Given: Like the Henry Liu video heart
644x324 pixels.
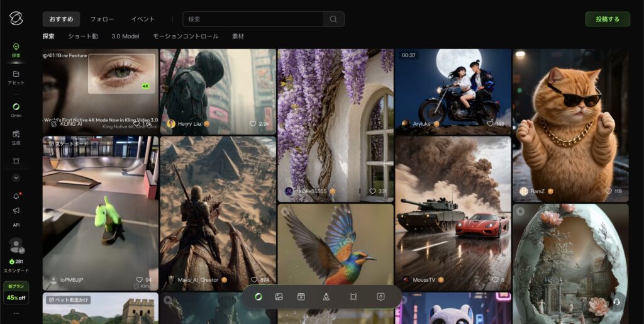Looking at the screenshot, I should pos(253,124).
